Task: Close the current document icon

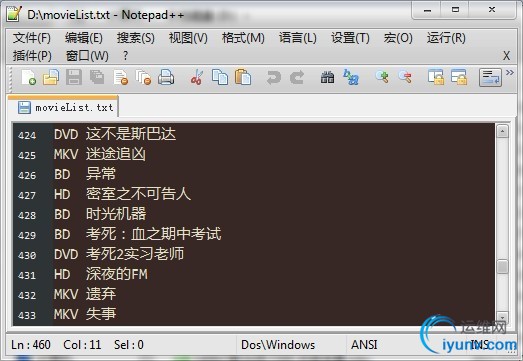Action: click(x=121, y=77)
